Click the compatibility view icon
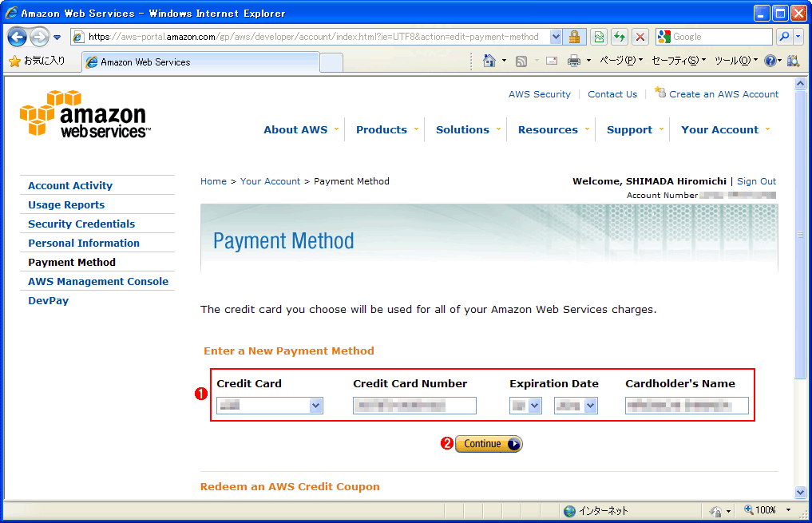The image size is (812, 523). (599, 37)
